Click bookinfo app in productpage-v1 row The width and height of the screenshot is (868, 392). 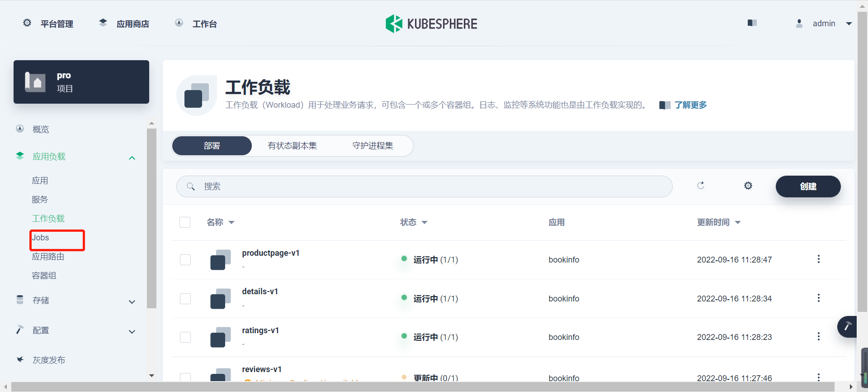pos(564,260)
